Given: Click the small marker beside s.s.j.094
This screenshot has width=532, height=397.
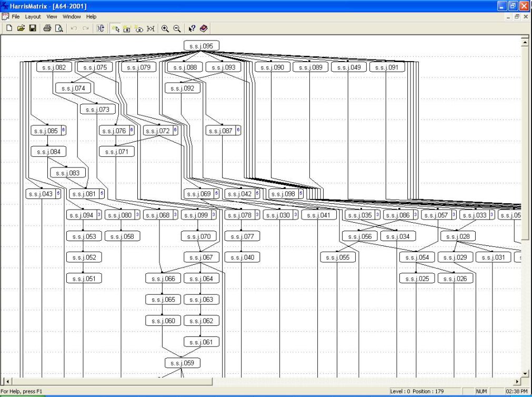Looking at the screenshot, I should 99,215.
